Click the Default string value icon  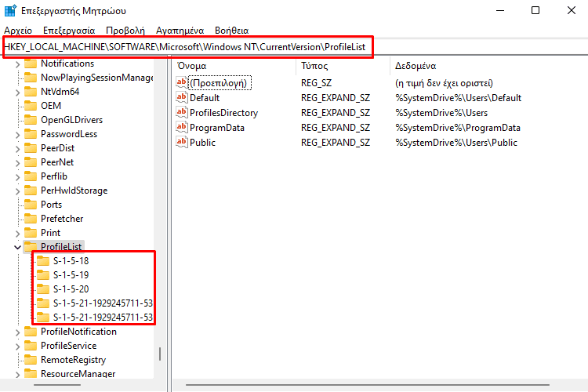tap(182, 97)
